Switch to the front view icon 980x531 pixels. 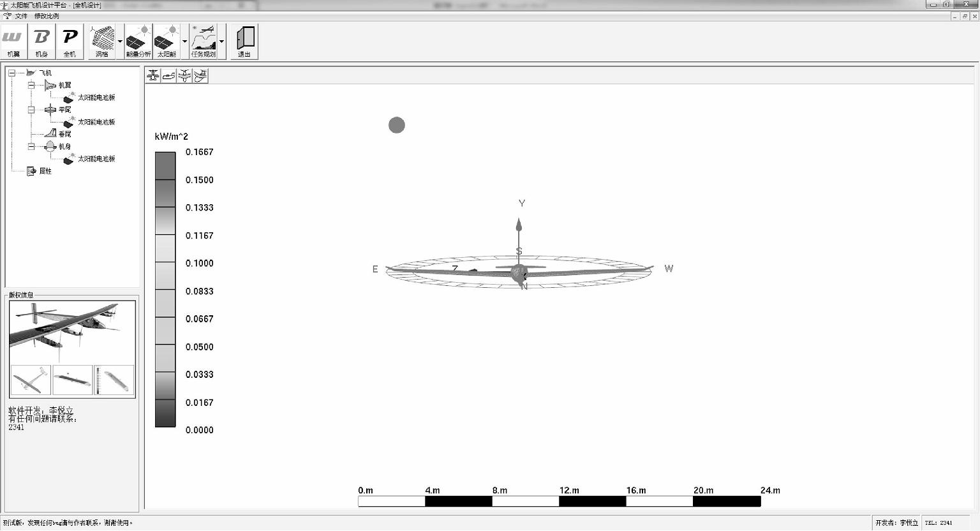pyautogui.click(x=153, y=76)
